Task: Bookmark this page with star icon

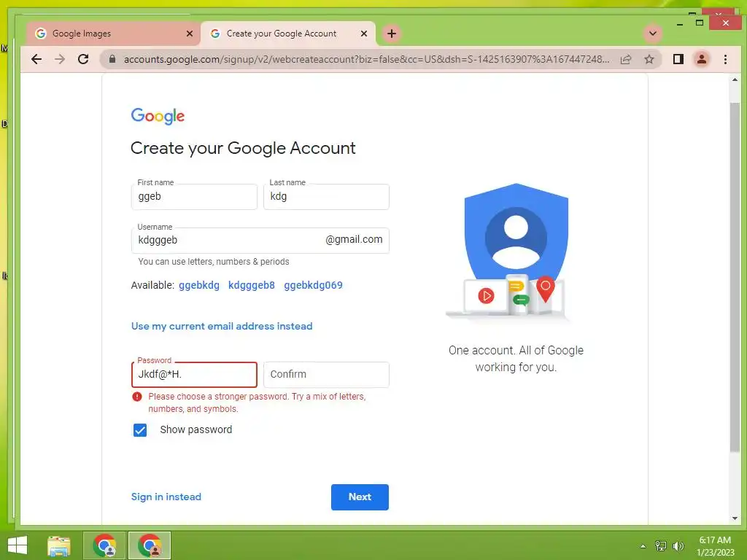Action: coord(649,59)
